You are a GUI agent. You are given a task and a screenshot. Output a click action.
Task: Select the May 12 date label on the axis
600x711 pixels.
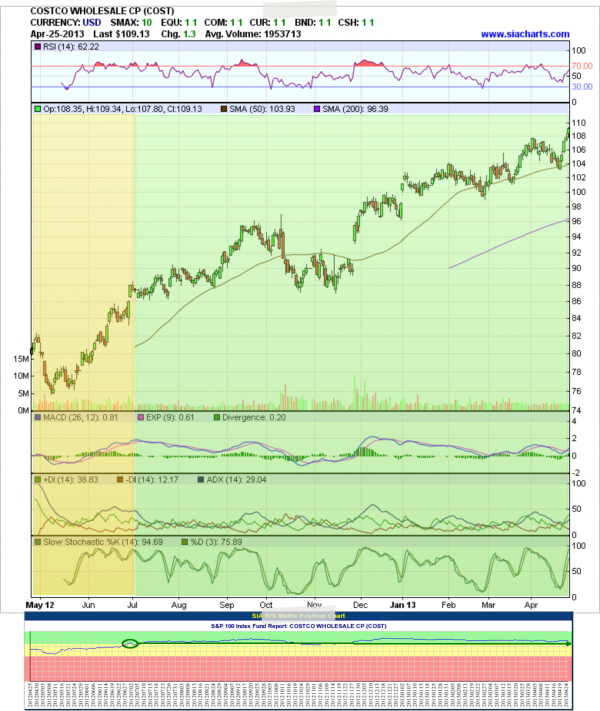tap(38, 605)
